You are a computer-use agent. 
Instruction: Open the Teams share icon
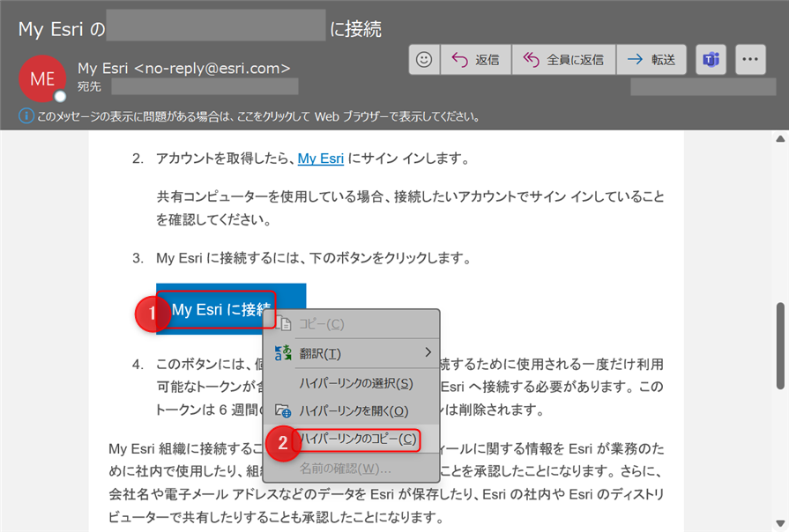711,60
